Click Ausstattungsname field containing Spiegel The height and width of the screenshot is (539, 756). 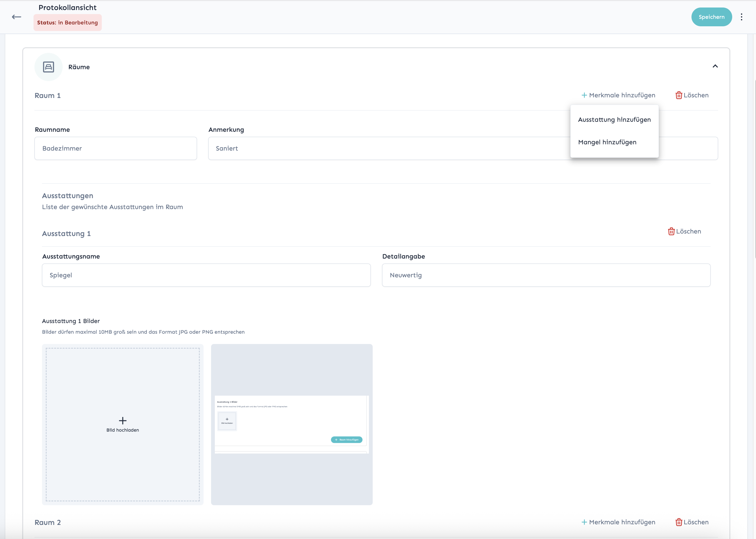[x=206, y=275]
